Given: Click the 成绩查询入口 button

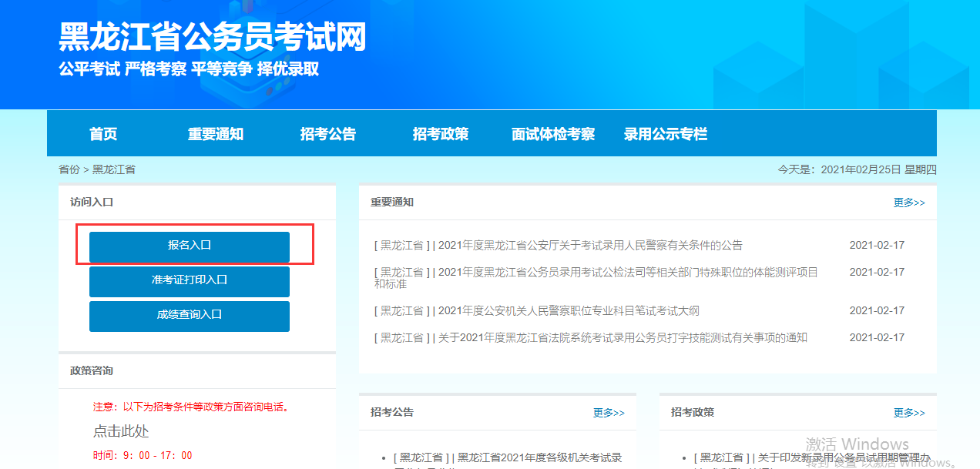Looking at the screenshot, I should coord(189,317).
